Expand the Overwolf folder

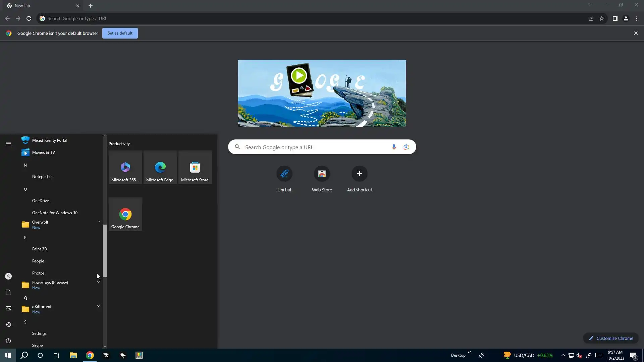click(x=98, y=222)
